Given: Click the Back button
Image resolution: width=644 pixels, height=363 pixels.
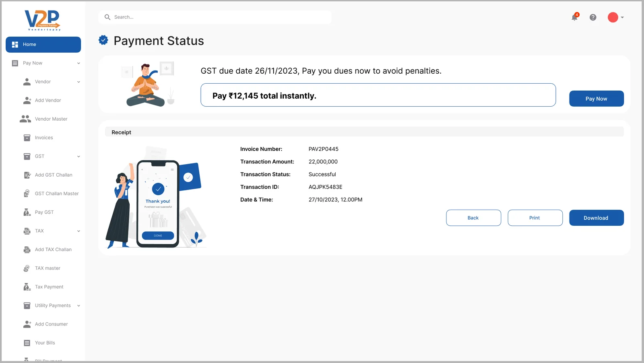Looking at the screenshot, I should coord(473,218).
